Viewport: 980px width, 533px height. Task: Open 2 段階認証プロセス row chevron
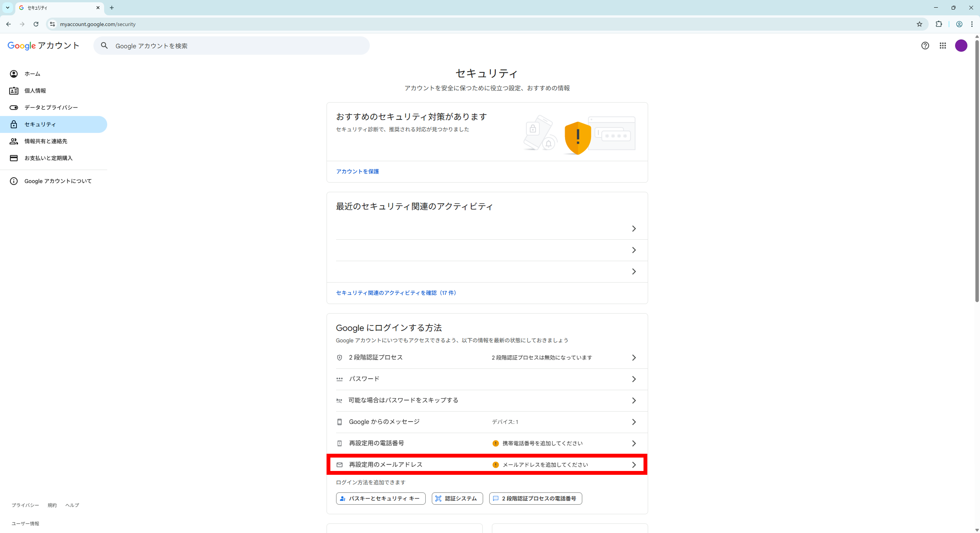pos(634,358)
